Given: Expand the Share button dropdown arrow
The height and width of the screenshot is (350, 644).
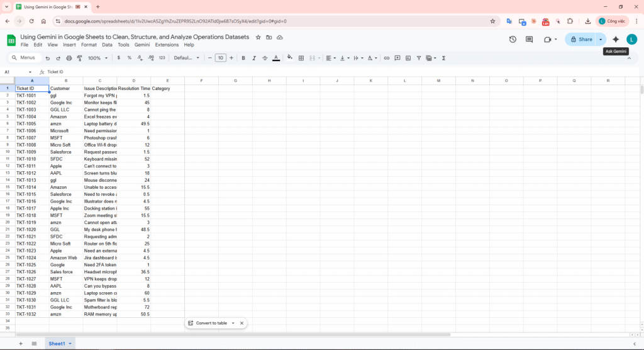Looking at the screenshot, I should coord(601,39).
